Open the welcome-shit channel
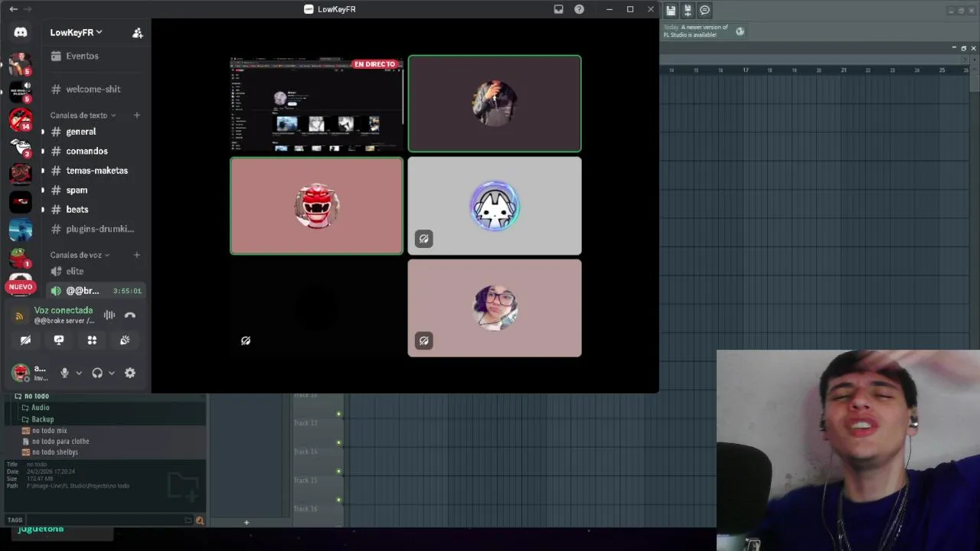The height and width of the screenshot is (551, 980). (x=95, y=89)
